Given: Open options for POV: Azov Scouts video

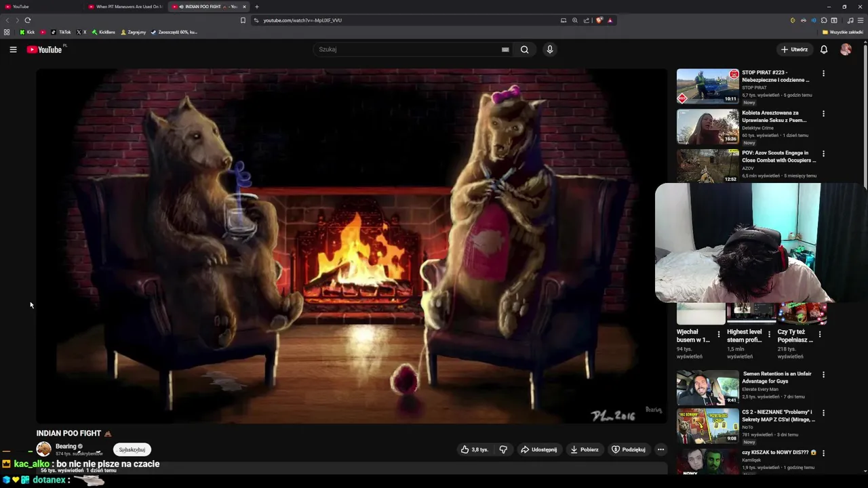Looking at the screenshot, I should [823, 154].
